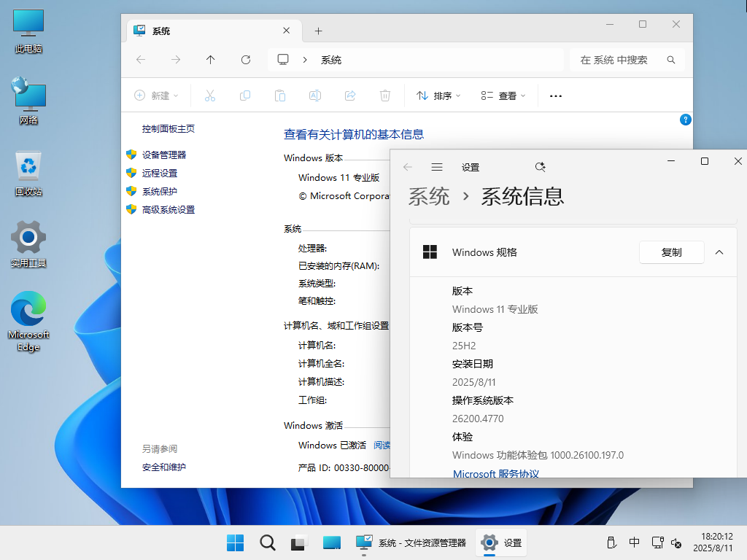Screen dimensions: 747x560
Task: Open 设备管理器 link
Action: tap(164, 155)
